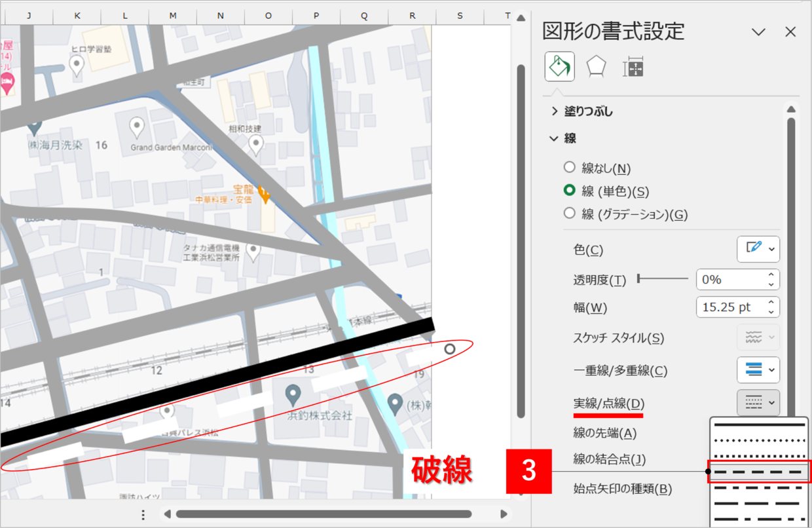Click the 線の結合点(J) label
Viewport: 812px width, 528px height.
[x=609, y=459]
